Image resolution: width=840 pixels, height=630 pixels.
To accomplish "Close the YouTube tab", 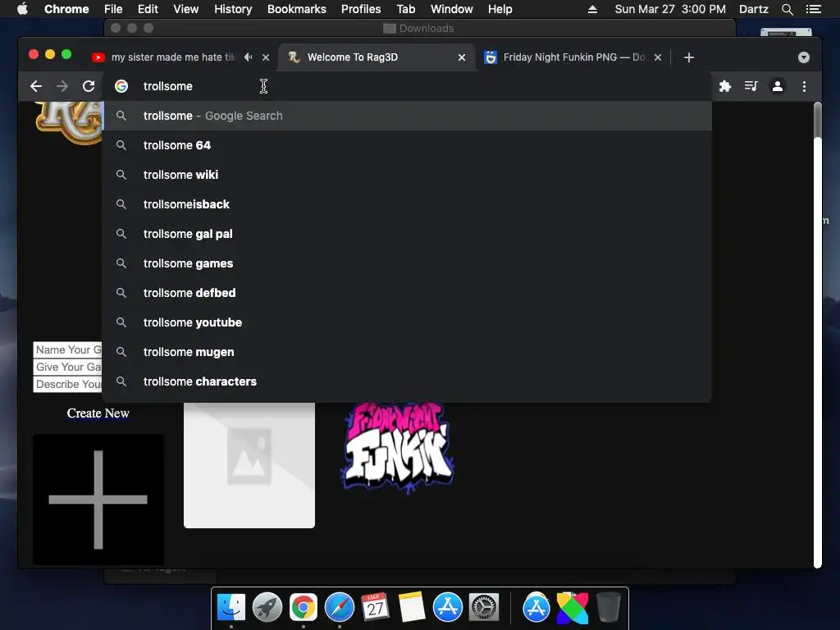I will [266, 57].
